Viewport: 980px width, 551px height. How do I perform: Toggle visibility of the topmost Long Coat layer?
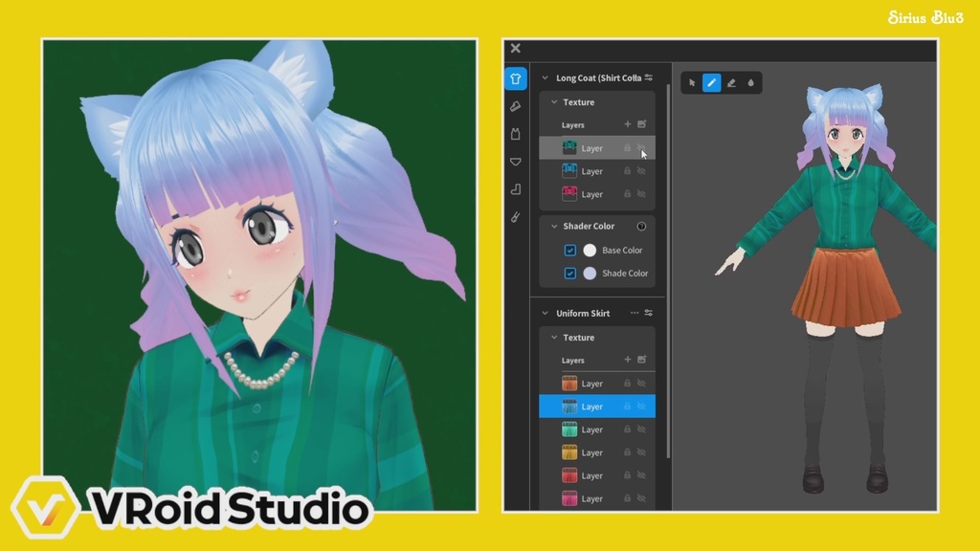[x=642, y=148]
